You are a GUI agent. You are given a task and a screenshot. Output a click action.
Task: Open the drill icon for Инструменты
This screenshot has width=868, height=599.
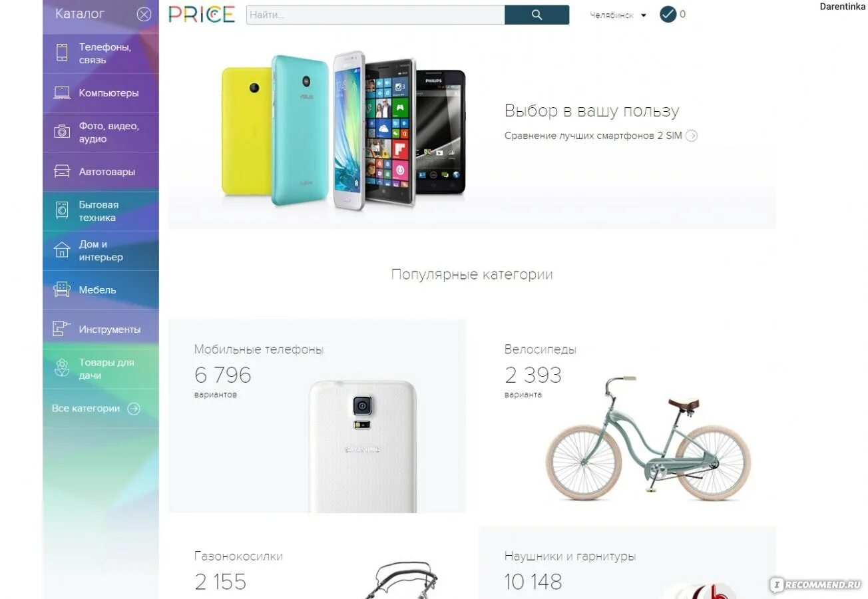point(62,329)
